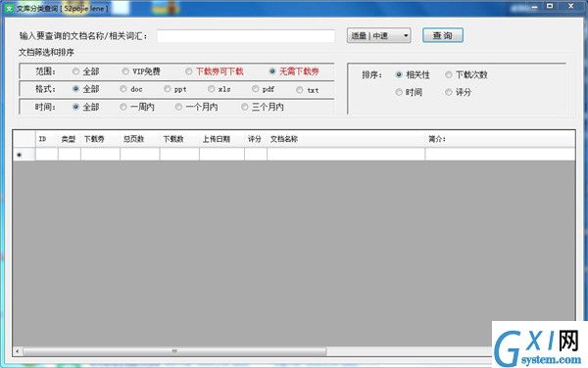Focus the document name search field

(246, 36)
